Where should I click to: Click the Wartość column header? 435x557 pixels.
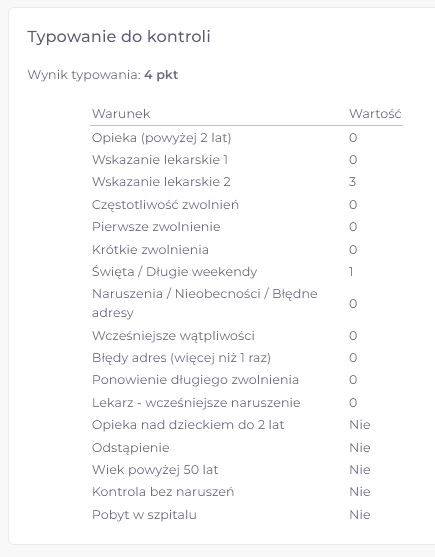coord(375,114)
